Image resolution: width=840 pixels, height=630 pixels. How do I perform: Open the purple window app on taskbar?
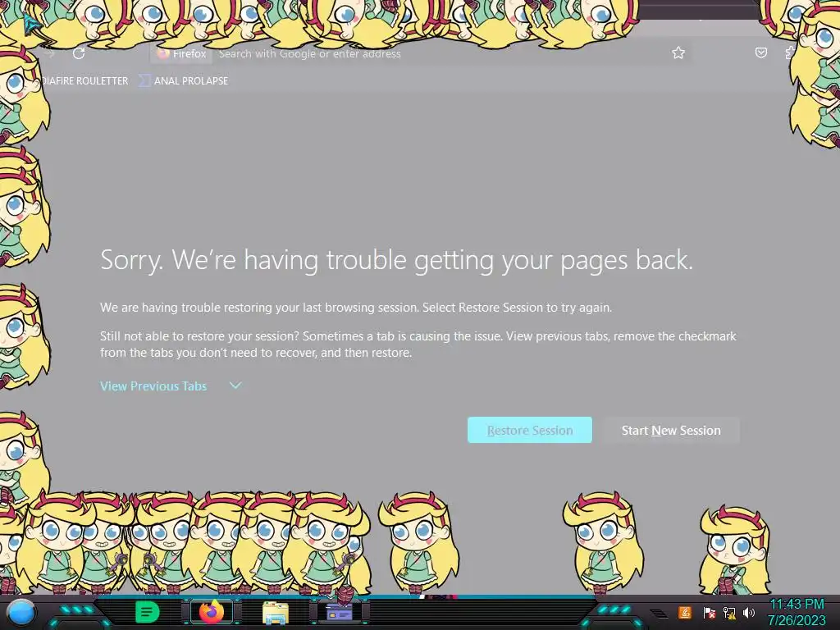coord(340,612)
